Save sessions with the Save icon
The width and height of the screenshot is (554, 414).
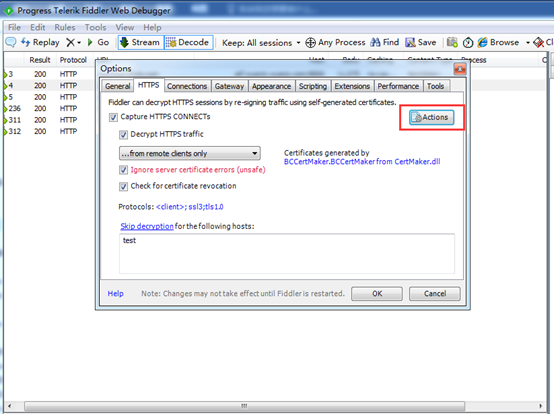pyautogui.click(x=420, y=42)
